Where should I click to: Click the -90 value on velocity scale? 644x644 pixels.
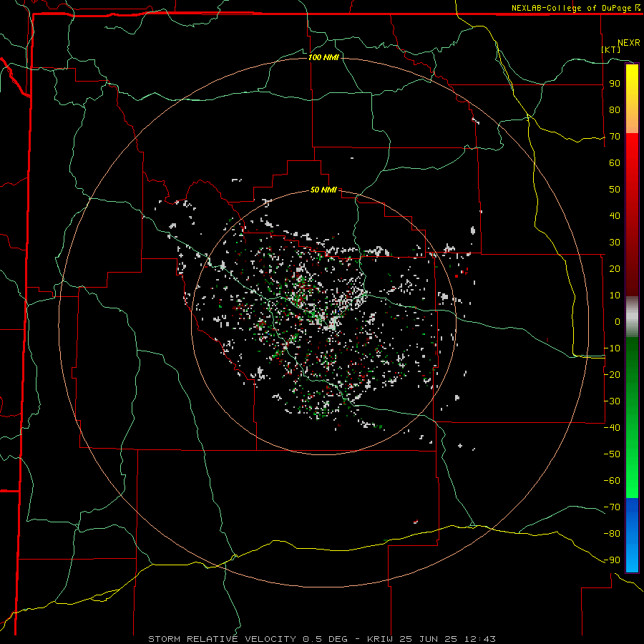coord(612,560)
